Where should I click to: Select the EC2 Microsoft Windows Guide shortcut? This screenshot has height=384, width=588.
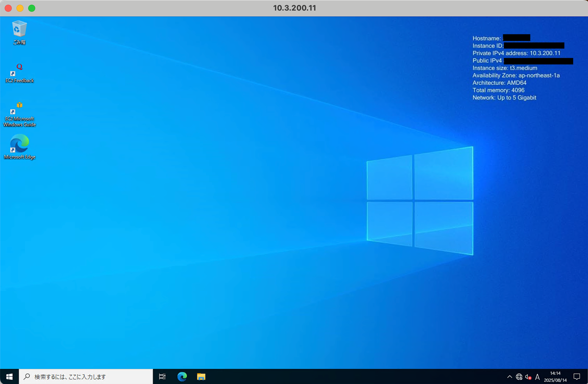tap(19, 114)
